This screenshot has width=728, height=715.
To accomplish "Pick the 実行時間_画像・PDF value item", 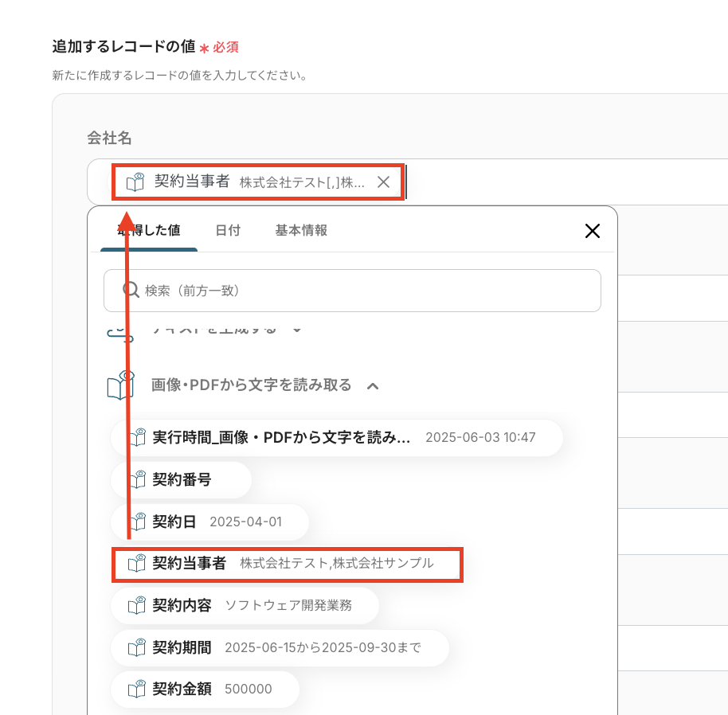I will tap(336, 437).
